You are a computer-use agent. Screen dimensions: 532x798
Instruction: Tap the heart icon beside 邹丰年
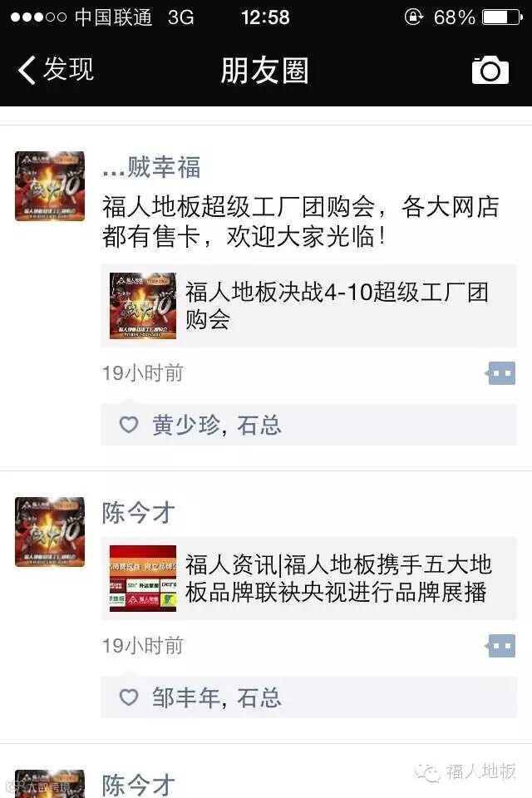[x=128, y=697]
